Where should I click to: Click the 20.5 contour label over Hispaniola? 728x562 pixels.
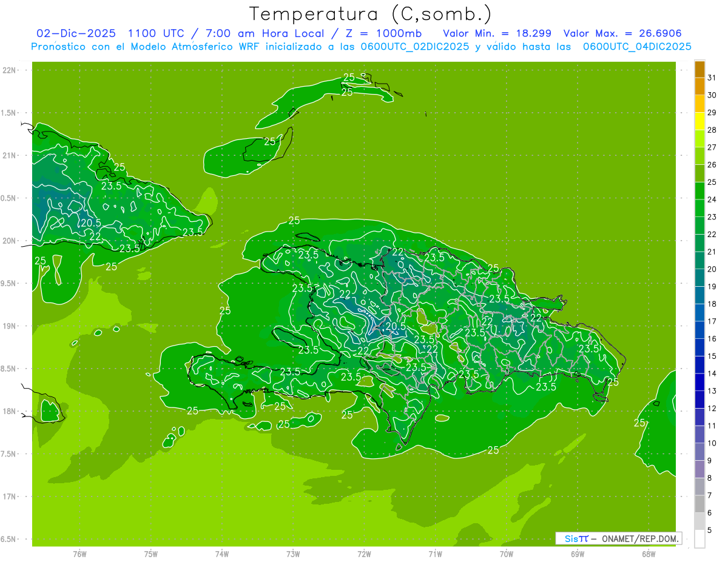coord(395,326)
